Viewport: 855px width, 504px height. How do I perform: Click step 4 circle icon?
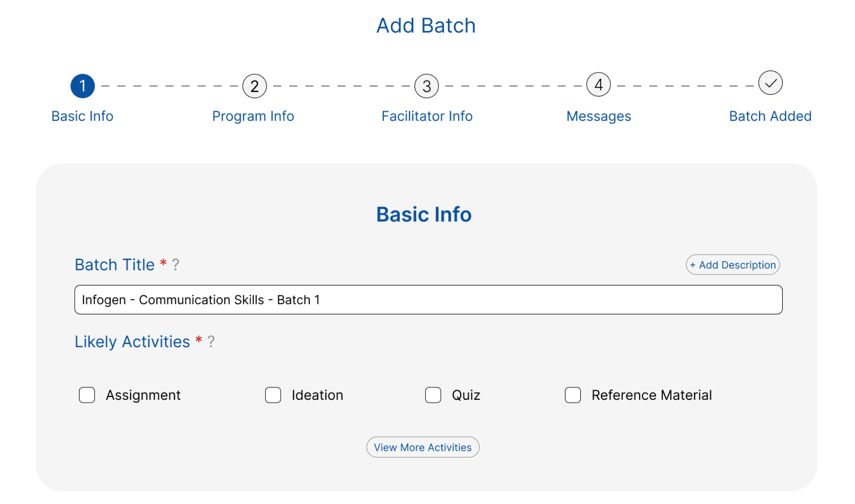(598, 85)
